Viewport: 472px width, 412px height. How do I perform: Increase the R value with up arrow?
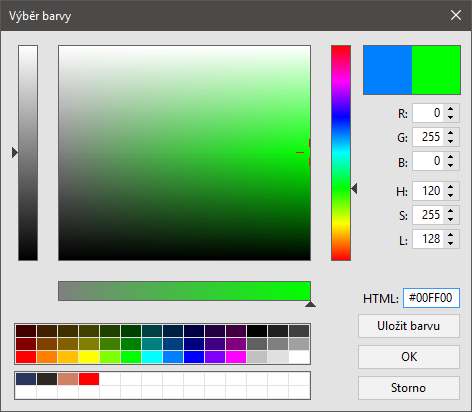point(451,109)
